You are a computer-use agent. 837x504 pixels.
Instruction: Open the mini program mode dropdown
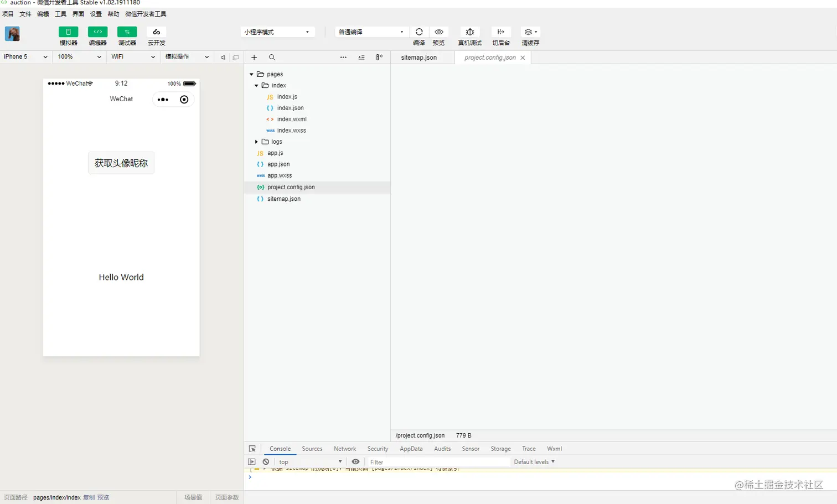click(277, 32)
